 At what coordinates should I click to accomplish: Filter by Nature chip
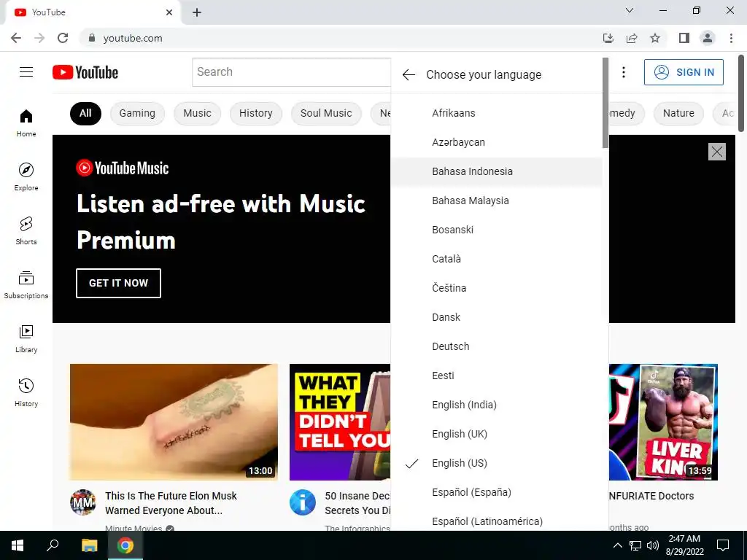678,113
